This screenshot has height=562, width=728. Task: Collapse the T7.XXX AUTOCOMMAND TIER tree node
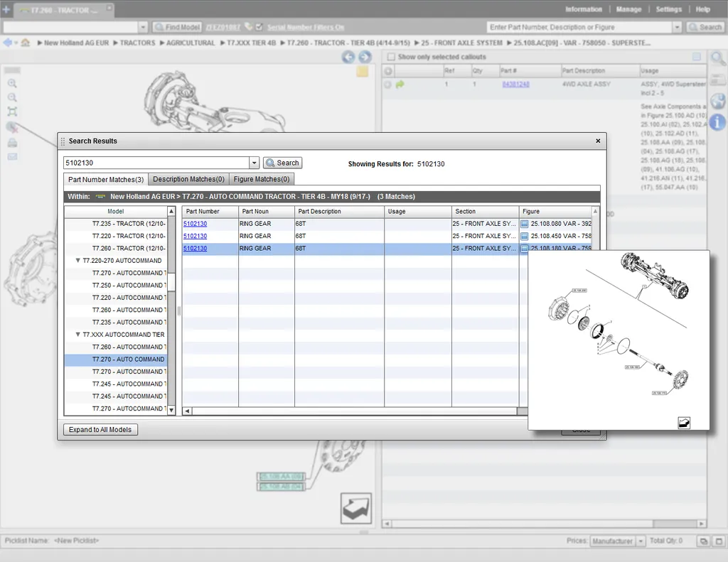[x=78, y=335]
